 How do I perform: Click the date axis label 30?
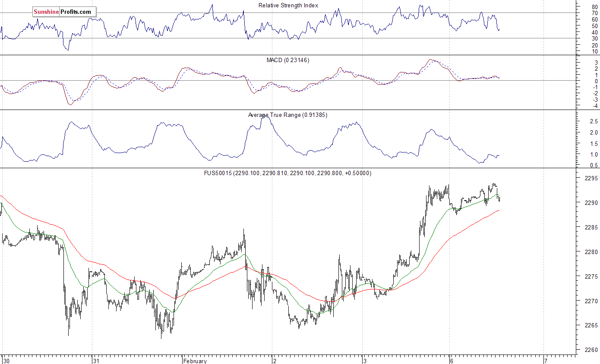coord(6,361)
